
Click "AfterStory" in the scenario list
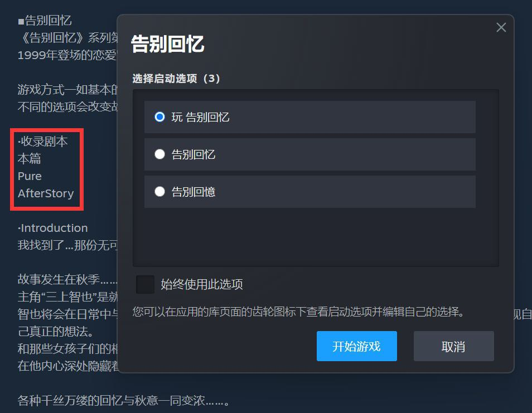point(46,193)
